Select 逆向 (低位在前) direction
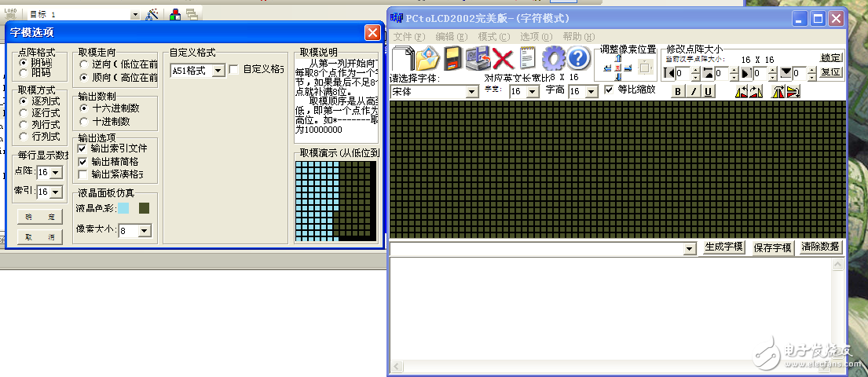Viewport: 868px width, 377px height. tap(83, 64)
